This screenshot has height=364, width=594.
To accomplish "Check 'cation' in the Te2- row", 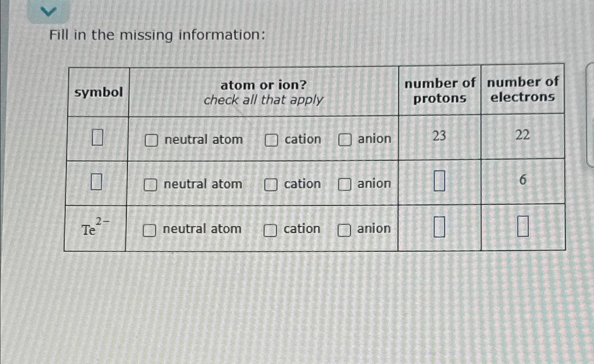I will click(x=270, y=229).
